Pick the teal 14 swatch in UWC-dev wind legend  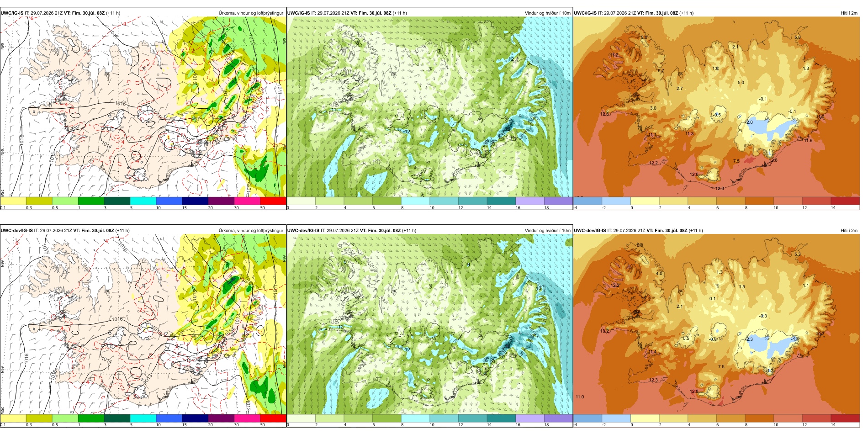click(501, 418)
